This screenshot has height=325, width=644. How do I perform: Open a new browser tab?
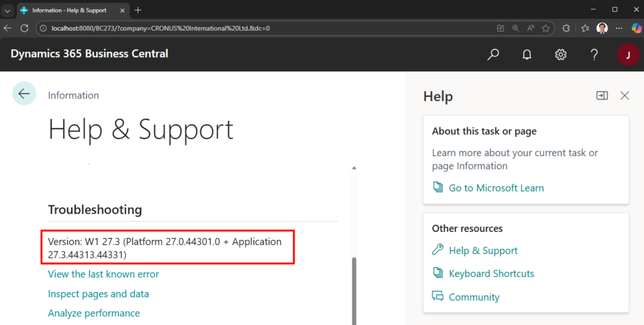click(138, 10)
